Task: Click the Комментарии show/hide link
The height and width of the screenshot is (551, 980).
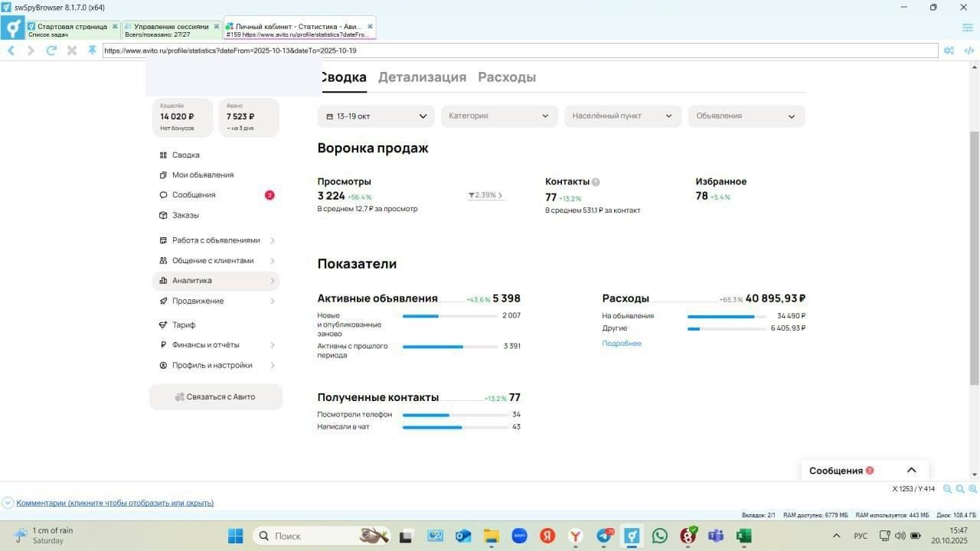Action: point(115,504)
